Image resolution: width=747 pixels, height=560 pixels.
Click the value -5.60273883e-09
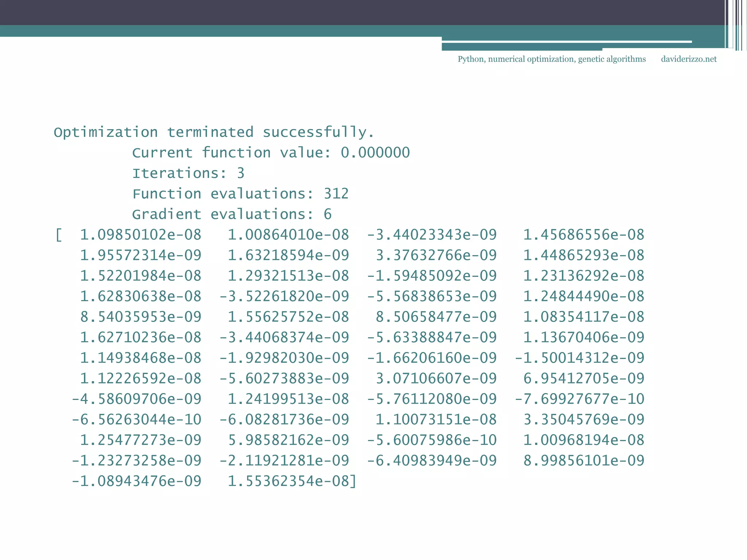[x=284, y=378]
